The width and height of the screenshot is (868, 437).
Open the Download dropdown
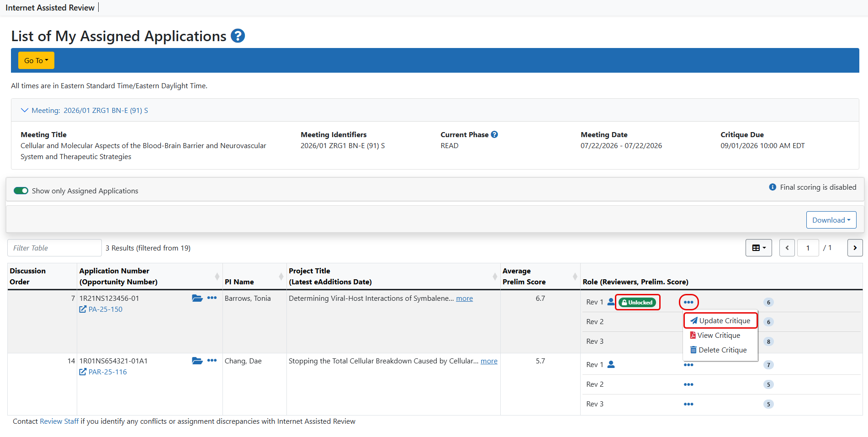(831, 220)
